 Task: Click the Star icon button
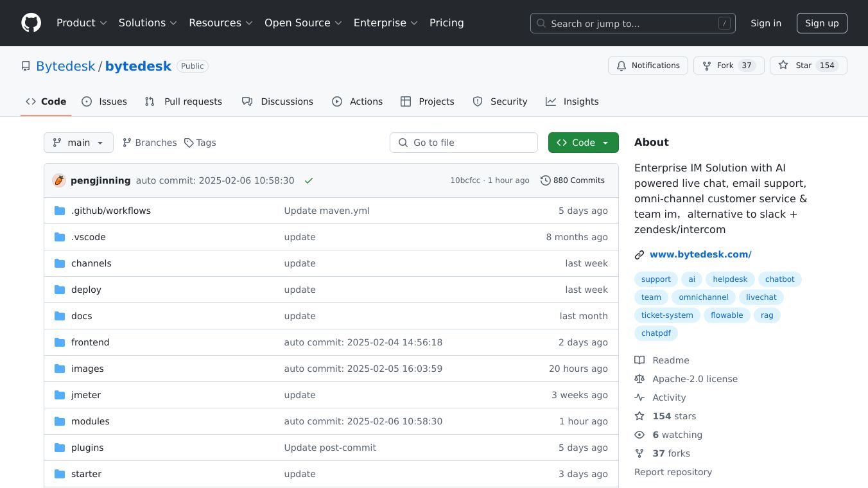click(x=783, y=65)
